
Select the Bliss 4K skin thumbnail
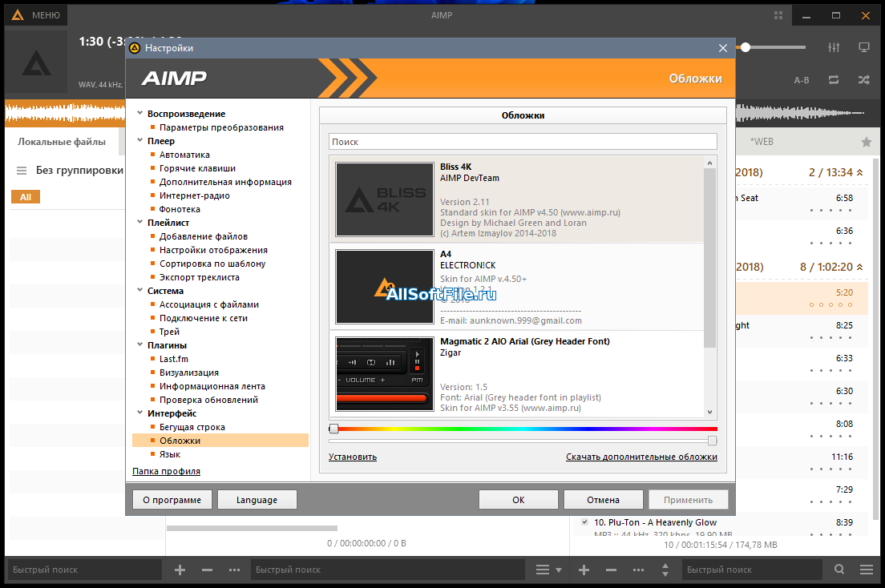pos(384,199)
